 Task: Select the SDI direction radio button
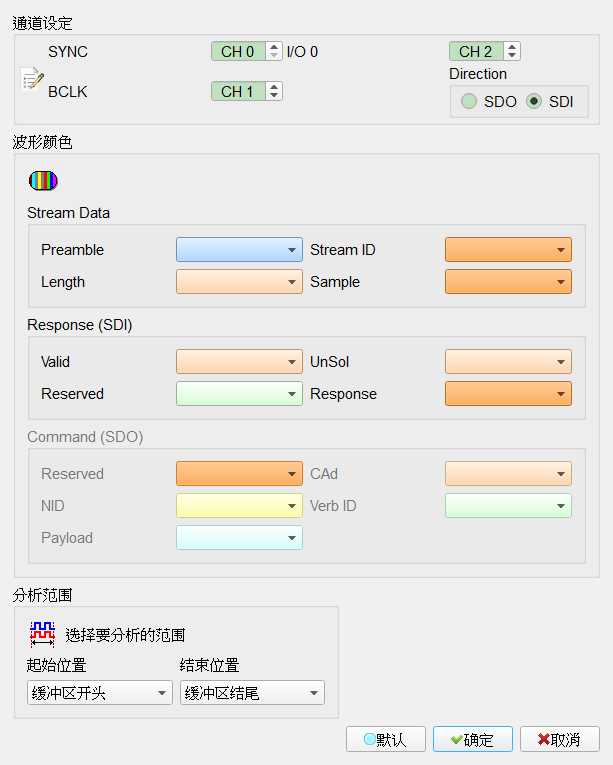pos(534,101)
